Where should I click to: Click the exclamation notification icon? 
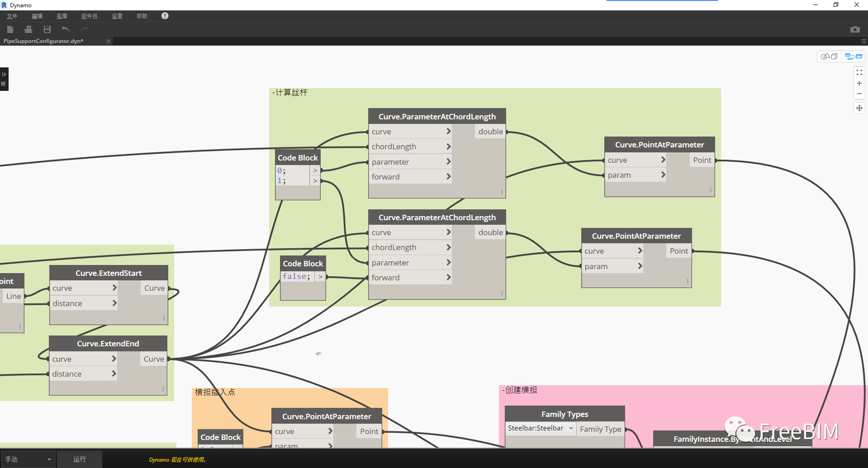165,16
